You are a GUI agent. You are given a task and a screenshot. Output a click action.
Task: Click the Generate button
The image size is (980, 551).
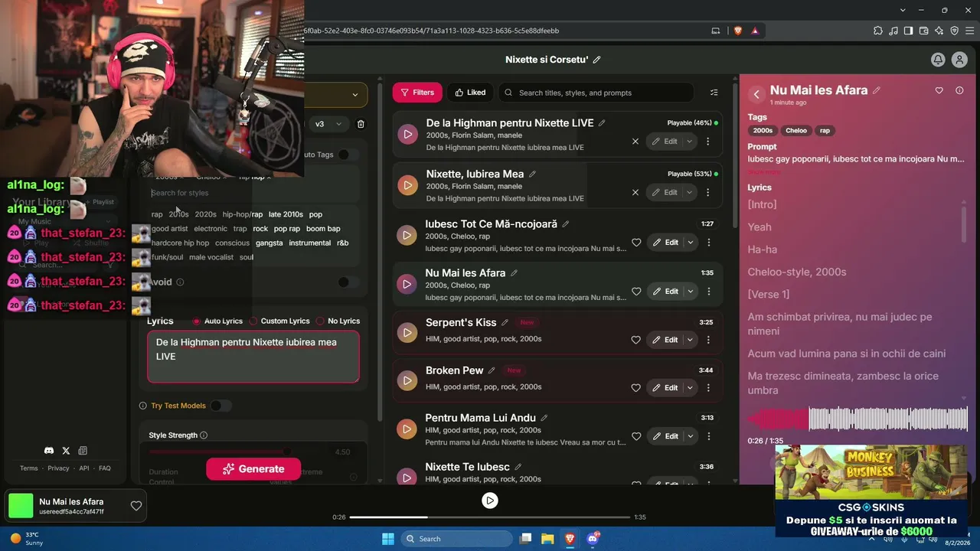[253, 469]
